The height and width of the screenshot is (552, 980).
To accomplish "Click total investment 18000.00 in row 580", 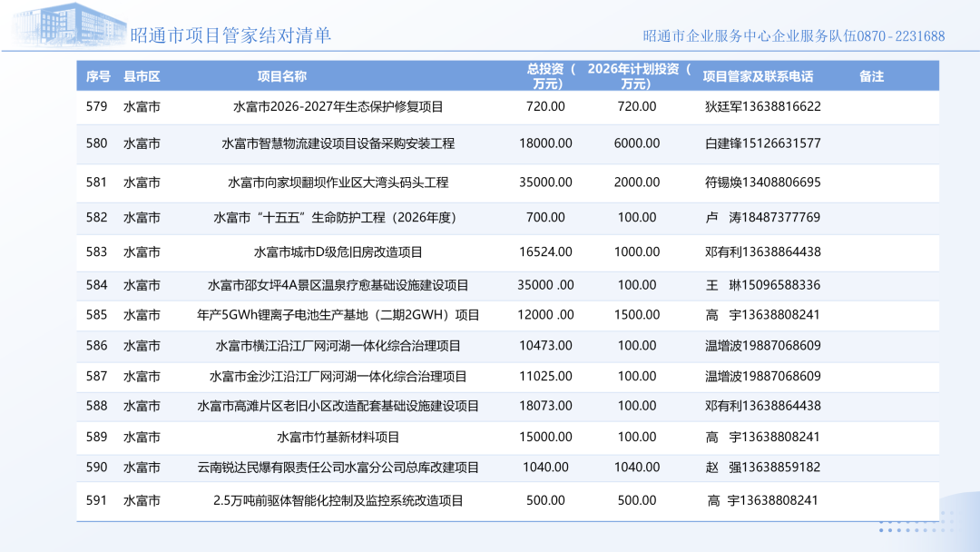I will (x=545, y=143).
